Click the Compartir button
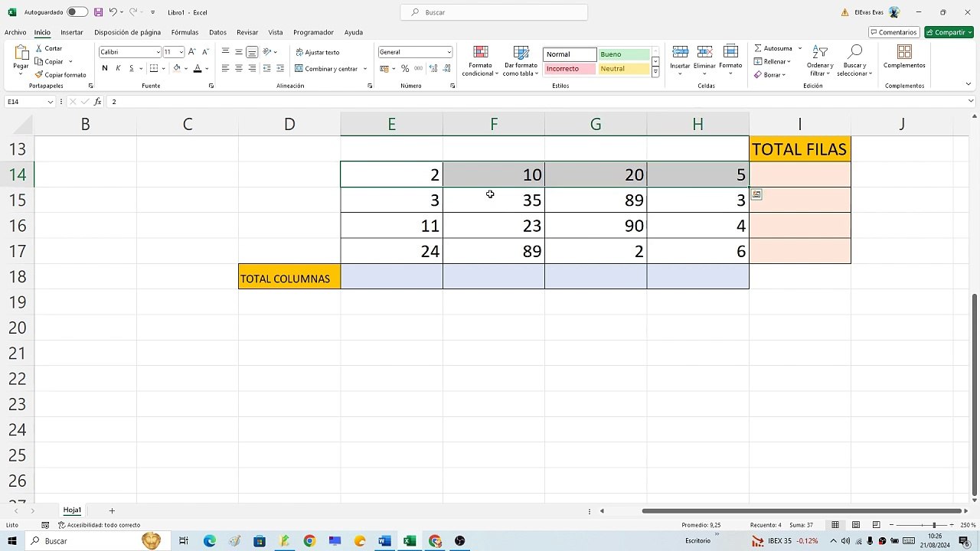Image resolution: width=980 pixels, height=551 pixels. point(949,32)
